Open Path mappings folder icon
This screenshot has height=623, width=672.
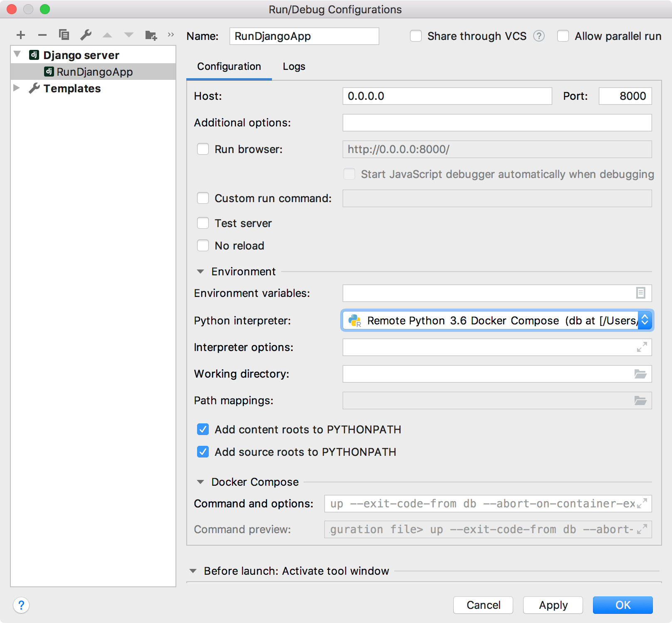click(640, 400)
